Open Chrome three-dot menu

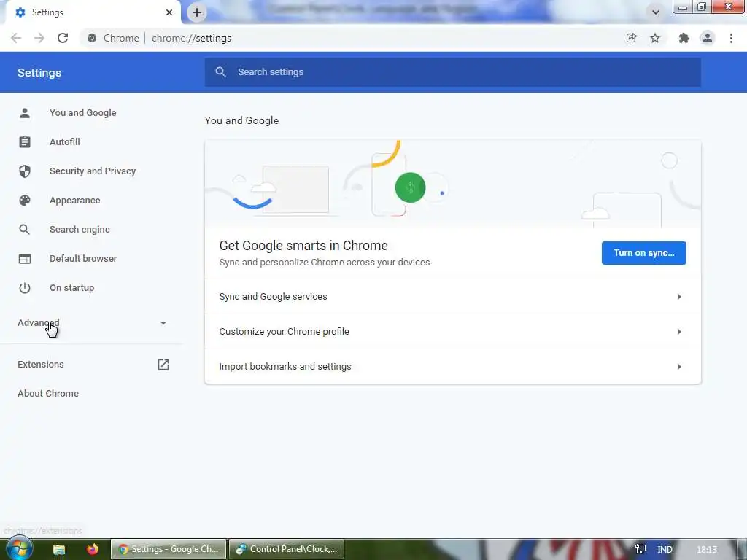(731, 38)
